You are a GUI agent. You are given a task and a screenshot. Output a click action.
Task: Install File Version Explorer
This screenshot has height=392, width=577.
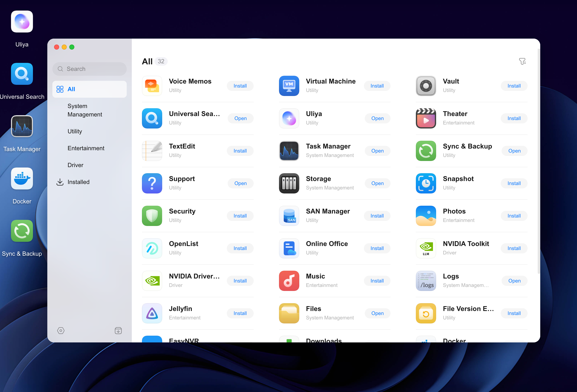pyautogui.click(x=514, y=313)
